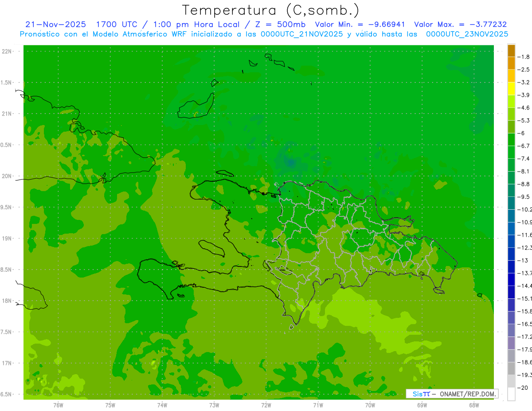Click the "75W" longitude label
The height and width of the screenshot is (411, 532).
coord(110,405)
